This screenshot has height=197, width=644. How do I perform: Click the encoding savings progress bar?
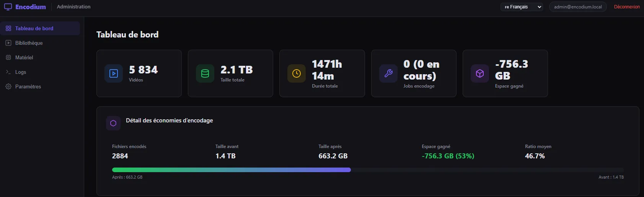tap(368, 170)
